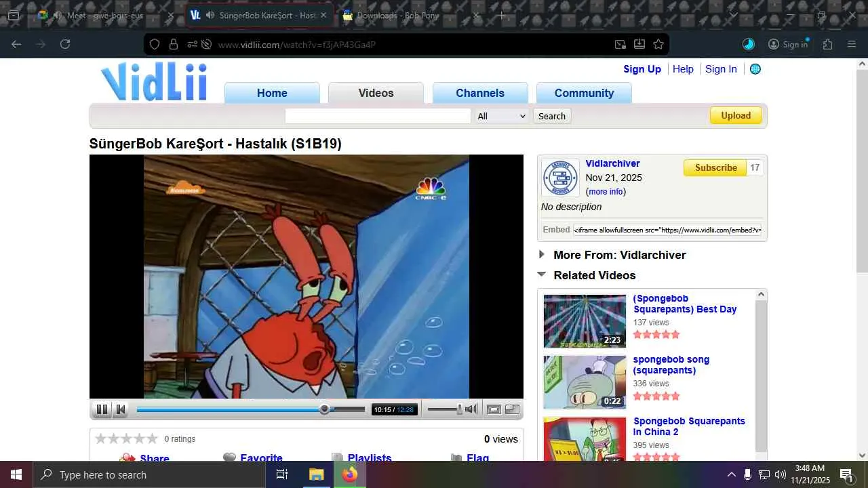Click the Firefox icon on the taskbar
868x488 pixels.
349,474
